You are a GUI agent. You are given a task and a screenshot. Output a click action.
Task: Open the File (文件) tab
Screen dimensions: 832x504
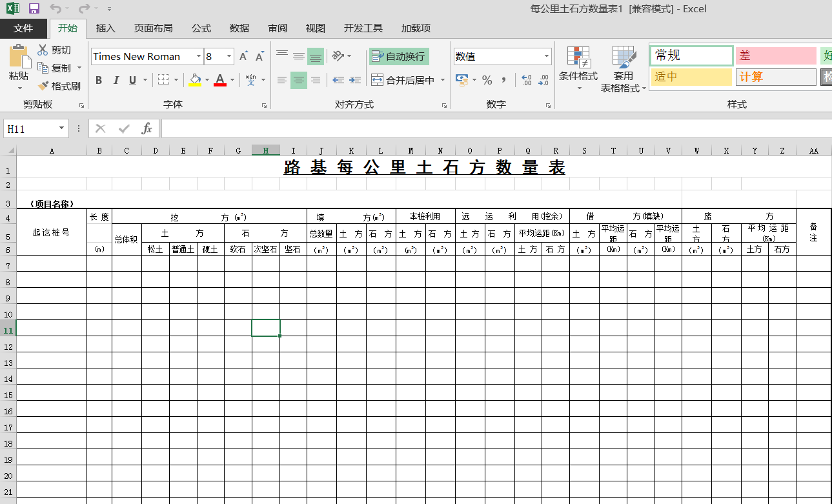[x=23, y=28]
